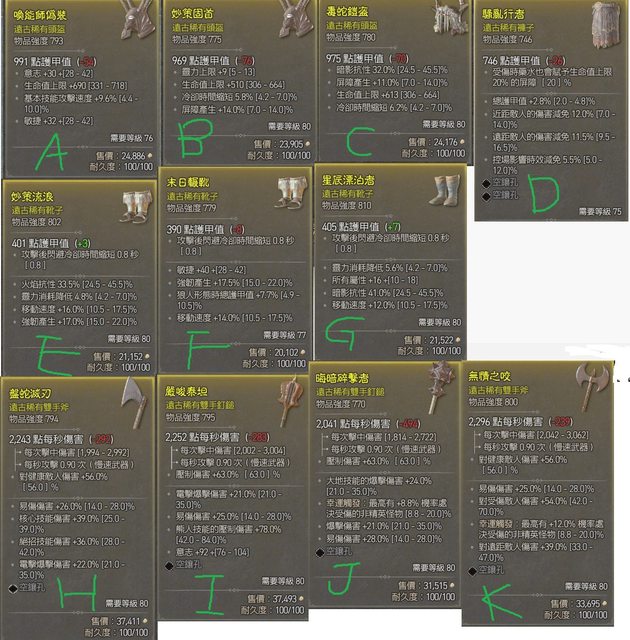Select the boots icon of item G (item power 810)
This screenshot has width=630, height=640.
[x=446, y=190]
